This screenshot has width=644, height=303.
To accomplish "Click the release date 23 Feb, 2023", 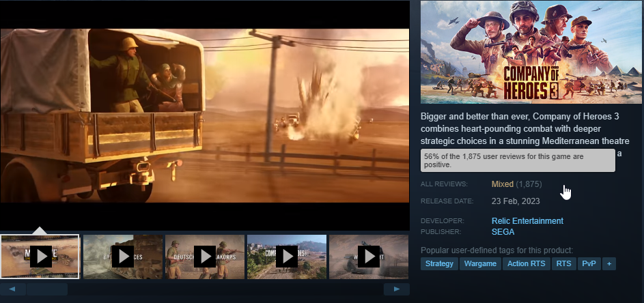I will 516,201.
